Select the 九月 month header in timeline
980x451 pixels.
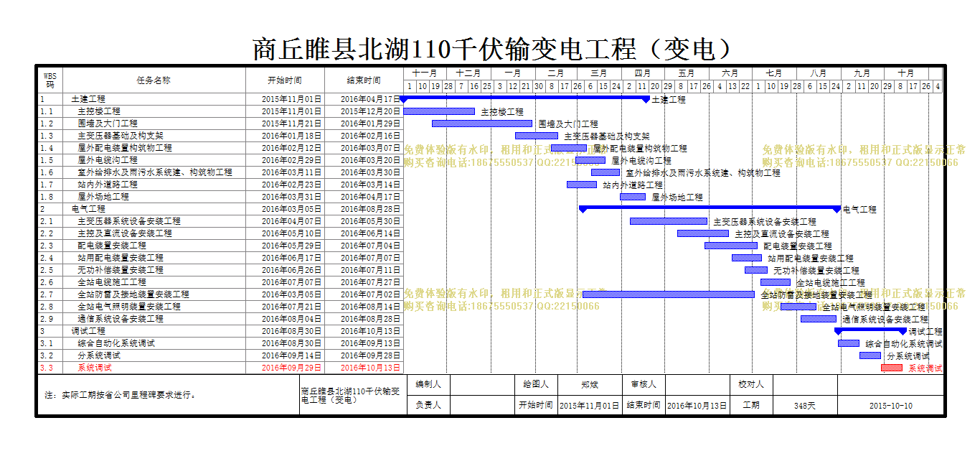click(x=862, y=73)
